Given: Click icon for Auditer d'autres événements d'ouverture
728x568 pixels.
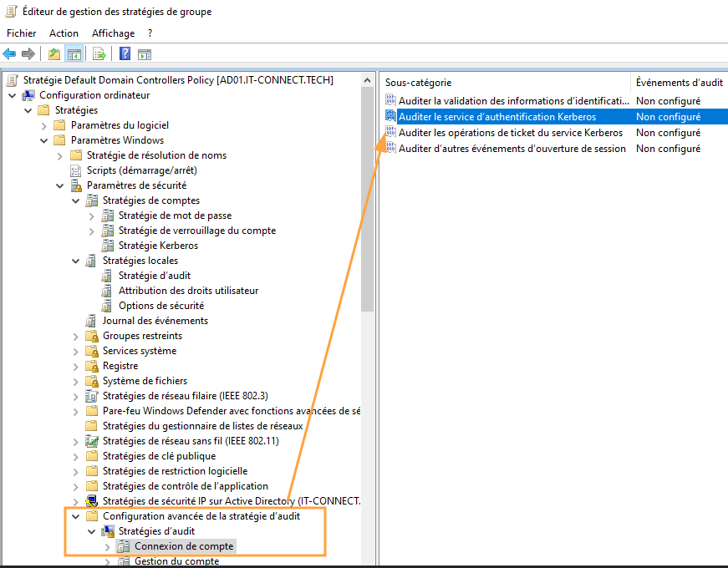Looking at the screenshot, I should coord(390,148).
